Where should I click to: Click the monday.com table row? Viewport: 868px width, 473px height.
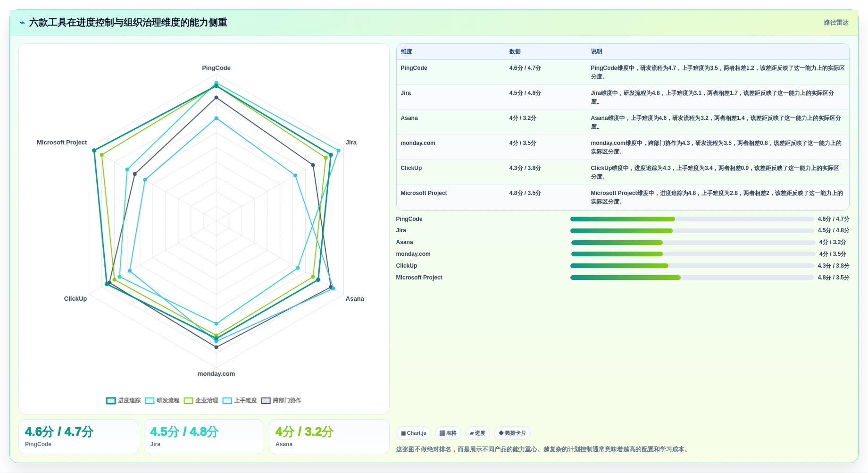(623, 147)
